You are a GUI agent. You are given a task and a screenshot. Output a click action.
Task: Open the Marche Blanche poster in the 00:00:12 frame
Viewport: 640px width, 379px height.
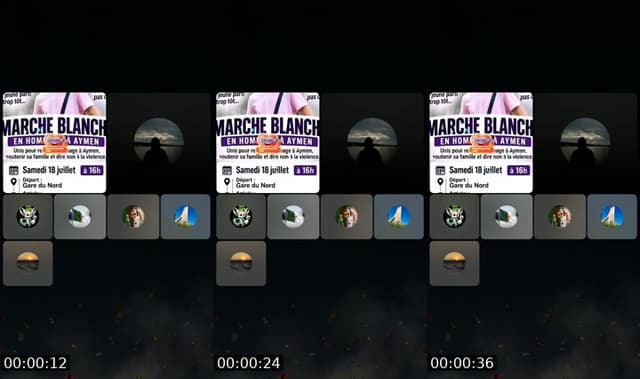point(54,142)
